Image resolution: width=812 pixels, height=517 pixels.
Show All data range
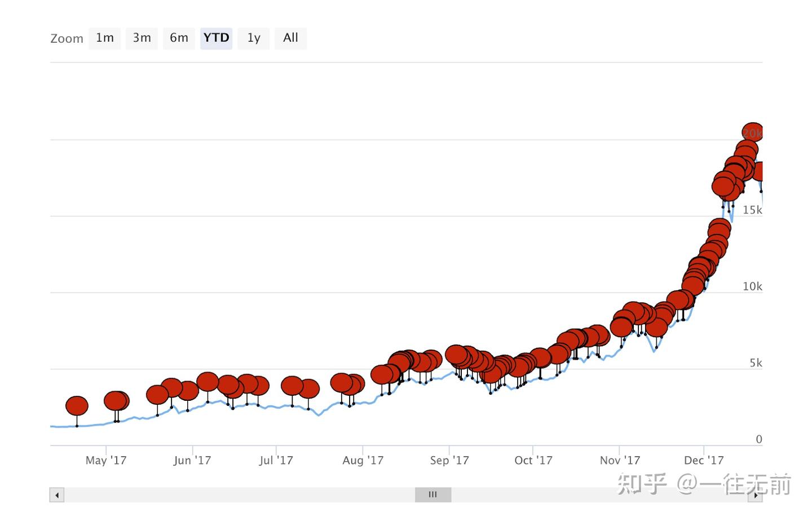click(290, 38)
